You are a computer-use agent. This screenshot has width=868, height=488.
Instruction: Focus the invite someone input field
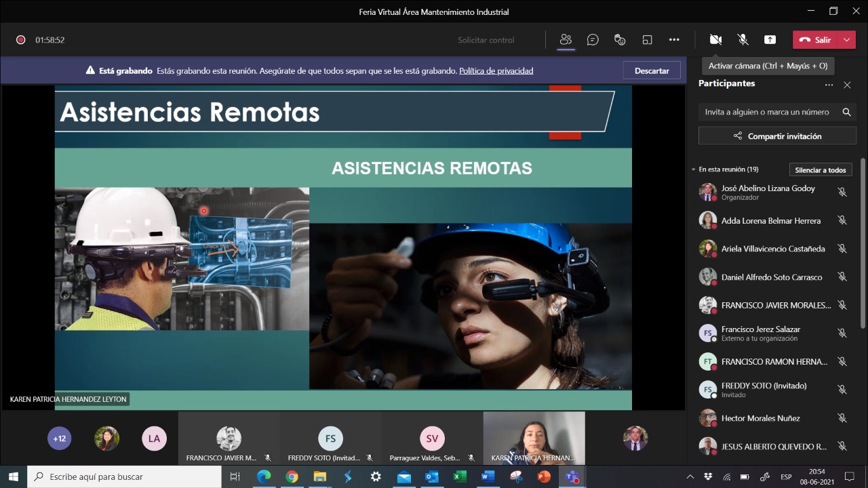point(768,112)
